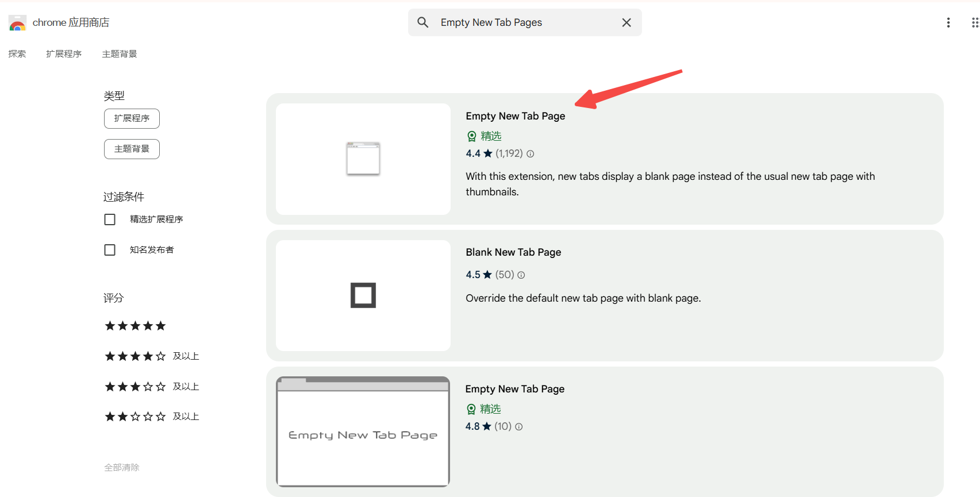Select the two stars 及以上 rating filter
980x497 pixels.
152,417
